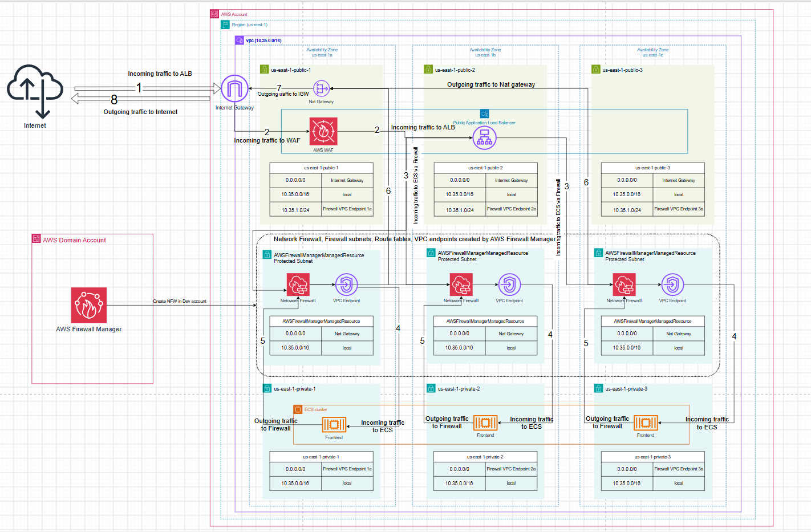Select the 'Outgoing traffic to Internet' label
The image size is (811, 532).
[140, 112]
